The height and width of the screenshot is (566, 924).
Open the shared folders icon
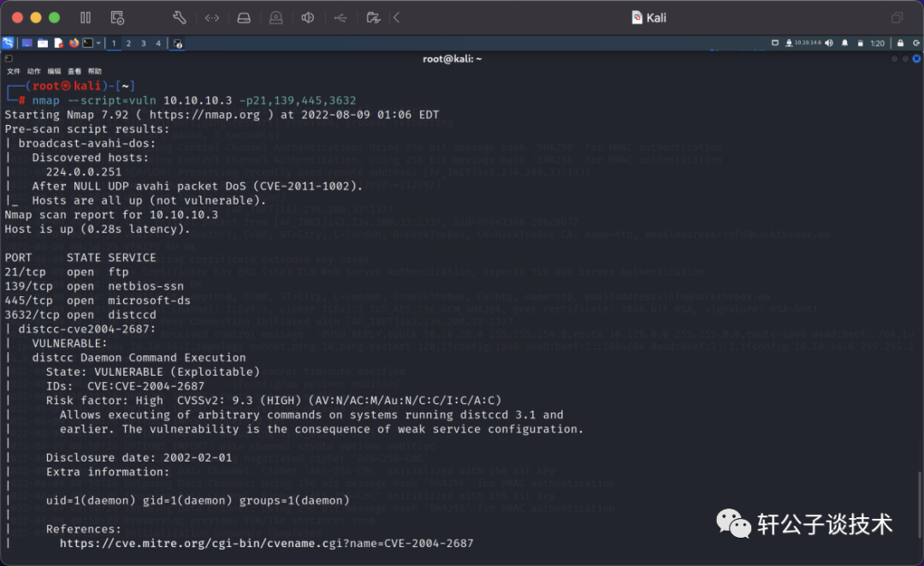[x=373, y=18]
